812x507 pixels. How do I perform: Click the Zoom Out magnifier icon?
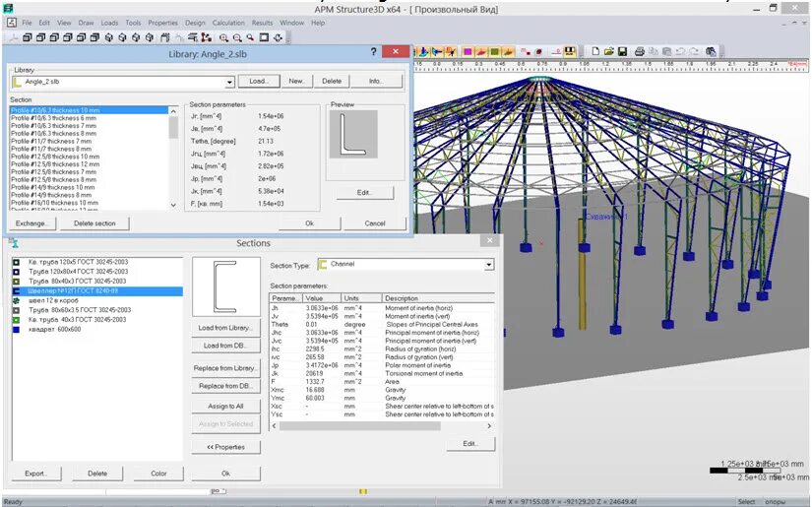(237, 37)
